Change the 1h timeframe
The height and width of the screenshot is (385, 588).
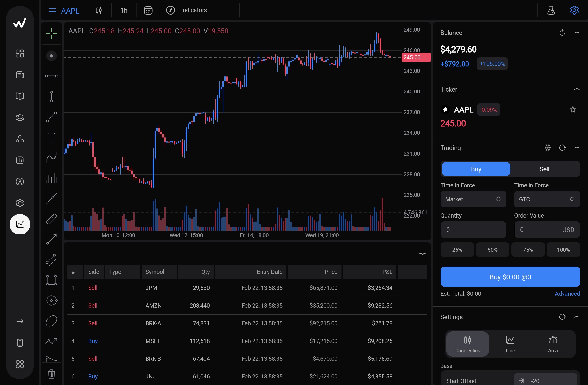tap(124, 10)
